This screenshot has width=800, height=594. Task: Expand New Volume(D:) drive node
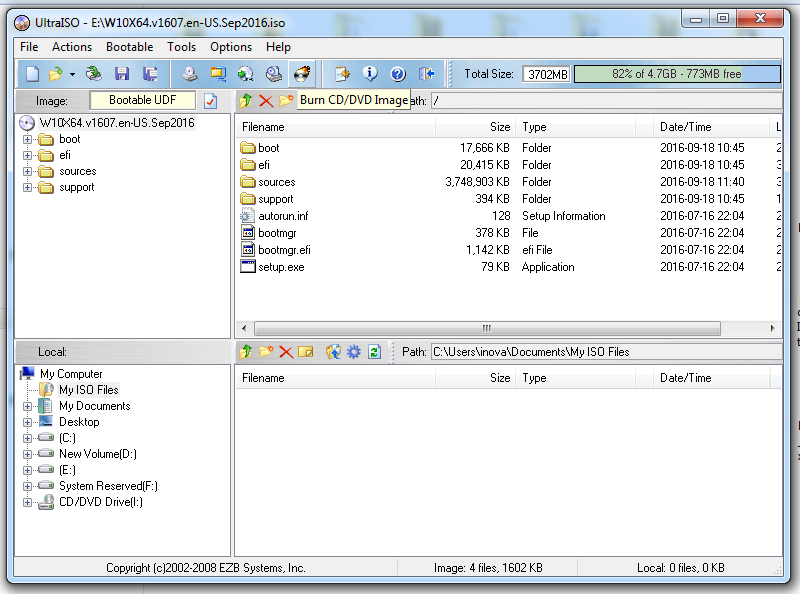[28, 454]
